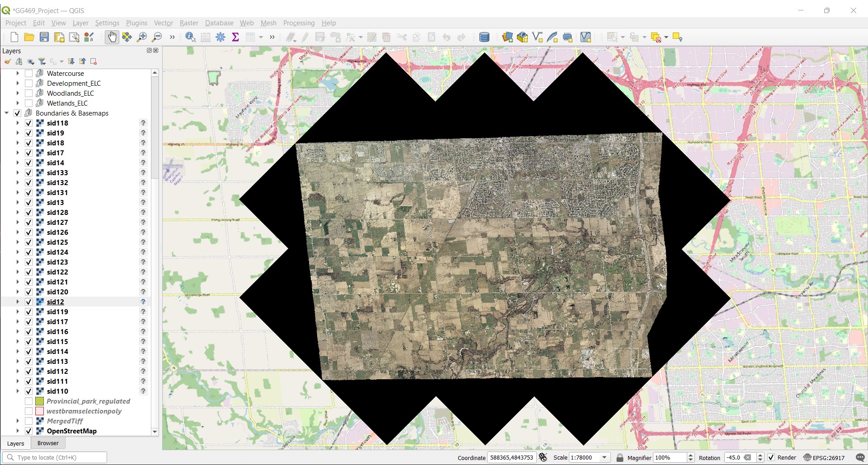Open the log messages speech bubble icon
The height and width of the screenshot is (465, 868).
point(860,457)
